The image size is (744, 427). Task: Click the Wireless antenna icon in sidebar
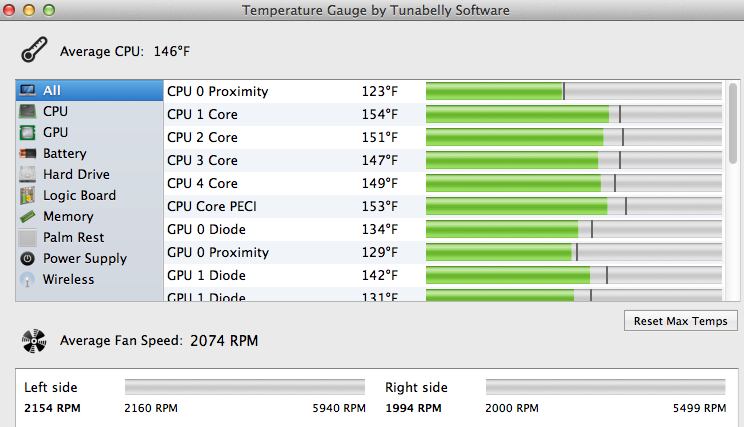click(x=28, y=279)
